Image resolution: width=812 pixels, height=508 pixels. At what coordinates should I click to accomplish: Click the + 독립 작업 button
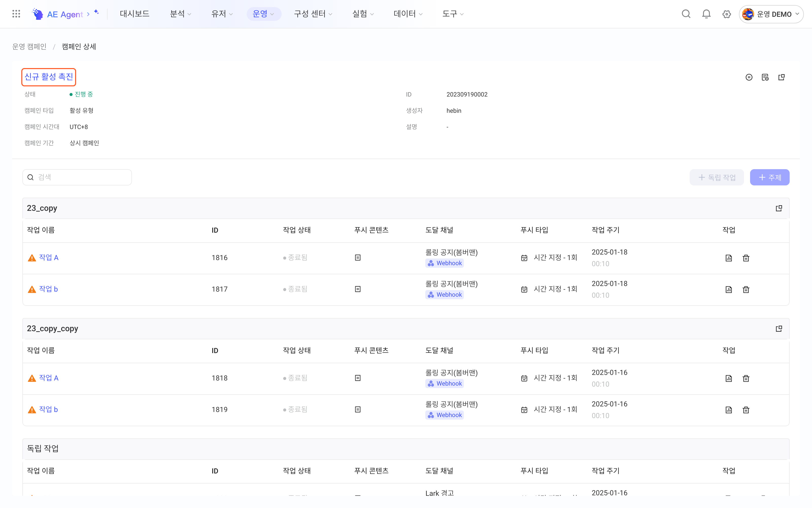[717, 177]
